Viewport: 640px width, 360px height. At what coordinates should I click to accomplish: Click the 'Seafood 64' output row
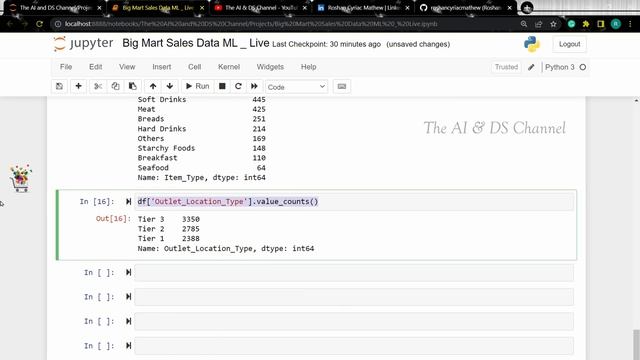[x=202, y=168]
